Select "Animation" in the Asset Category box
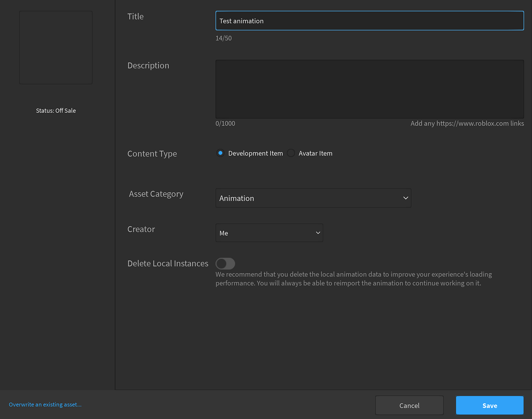Viewport: 532px width, 419px height. 236,198
